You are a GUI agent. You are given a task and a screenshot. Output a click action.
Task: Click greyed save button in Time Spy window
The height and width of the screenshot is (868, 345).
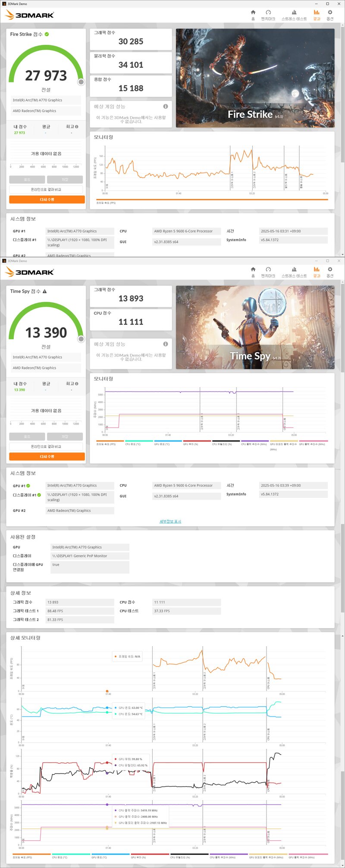coord(65,437)
